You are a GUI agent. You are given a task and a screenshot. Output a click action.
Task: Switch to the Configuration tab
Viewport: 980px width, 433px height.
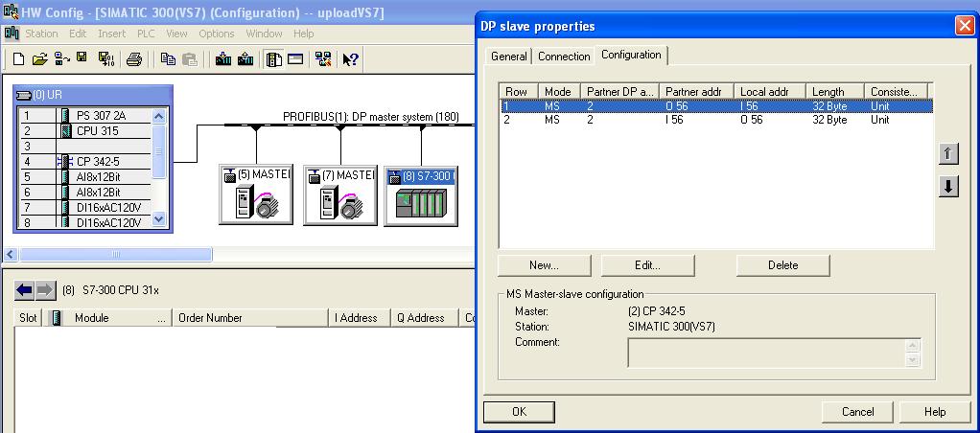(631, 55)
